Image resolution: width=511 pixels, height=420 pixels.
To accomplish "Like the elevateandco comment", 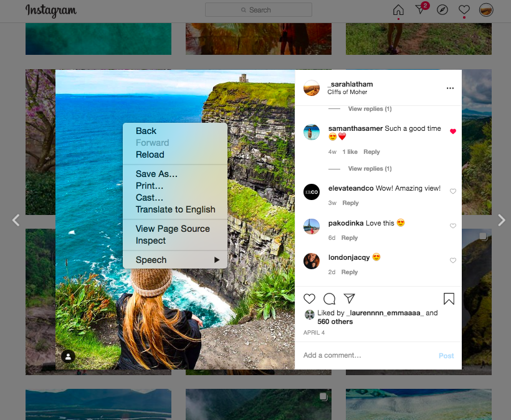I will coord(453,191).
